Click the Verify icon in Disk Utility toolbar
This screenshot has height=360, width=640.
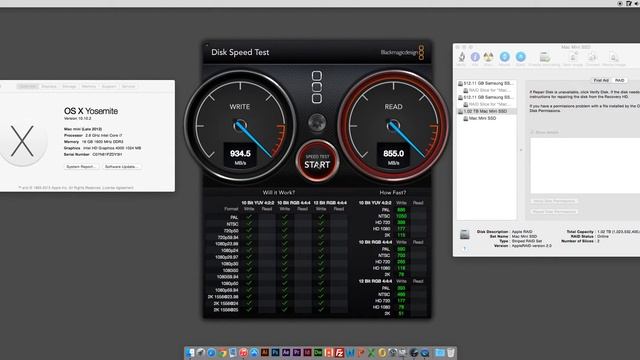coord(462,59)
